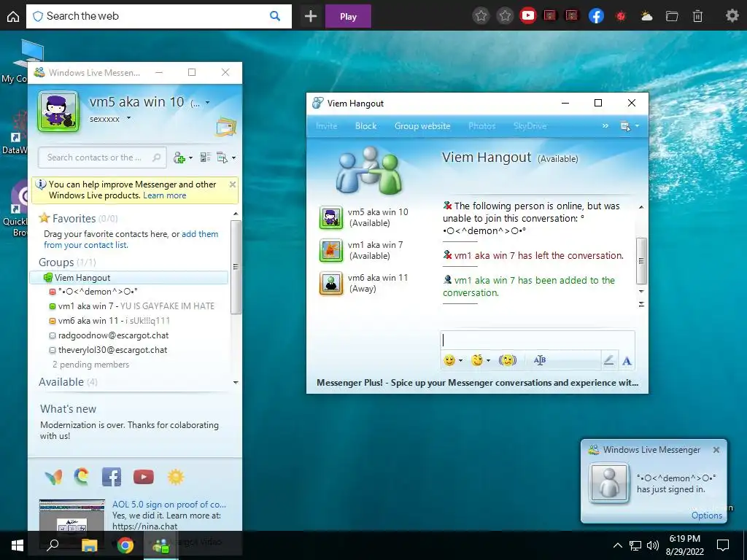This screenshot has height=560, width=747.
Task: Click the Favorites group header
Action: click(78, 219)
